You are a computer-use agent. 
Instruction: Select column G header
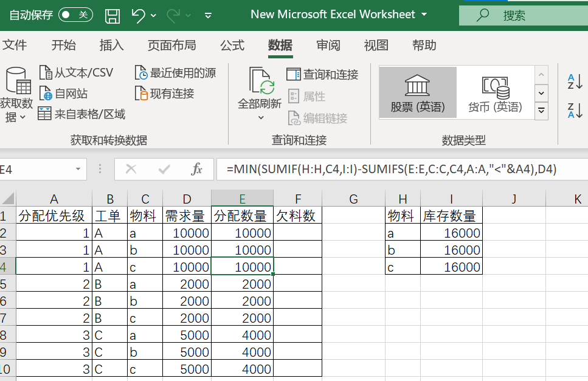354,199
